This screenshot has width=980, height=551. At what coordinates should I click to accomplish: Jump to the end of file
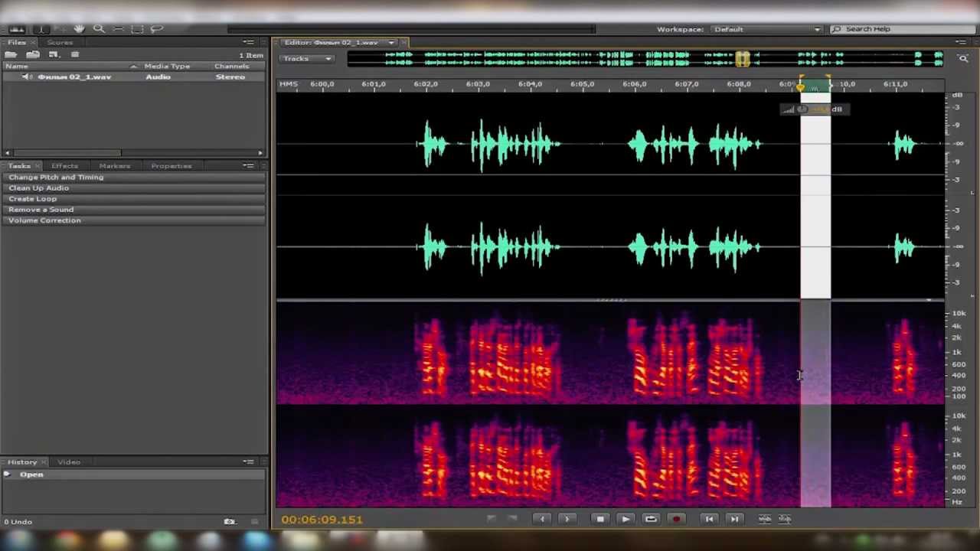pos(734,519)
